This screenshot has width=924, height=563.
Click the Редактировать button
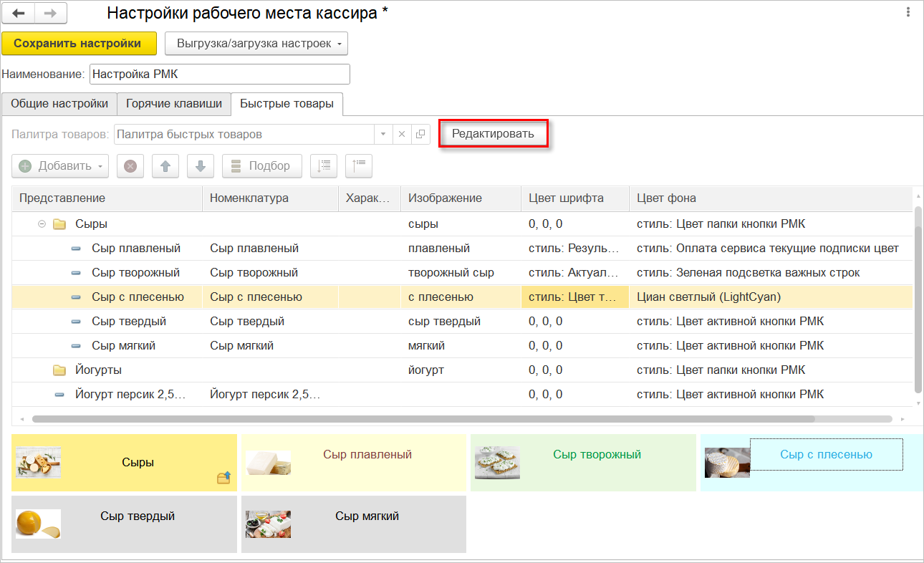pyautogui.click(x=493, y=134)
